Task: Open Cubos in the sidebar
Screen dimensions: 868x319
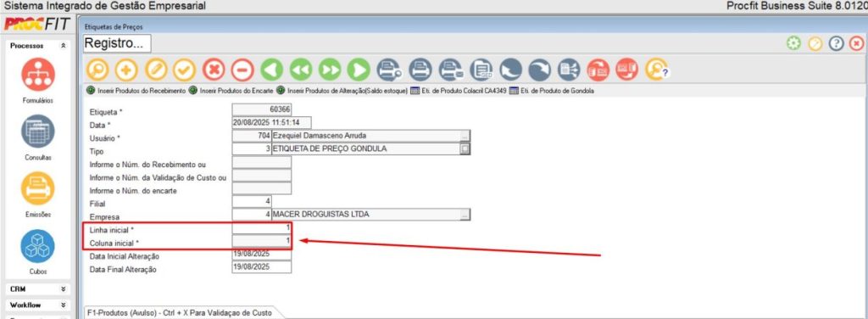Action: 38,252
